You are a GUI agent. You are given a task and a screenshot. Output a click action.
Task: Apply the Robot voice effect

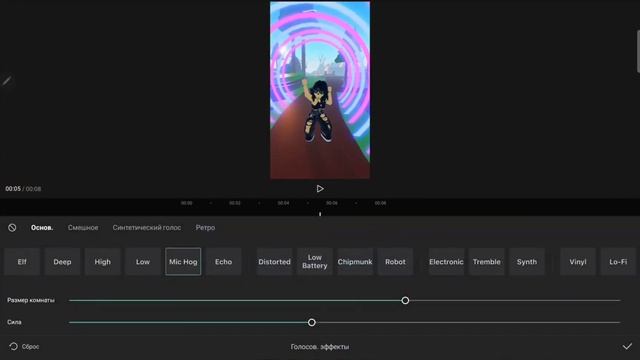395,262
